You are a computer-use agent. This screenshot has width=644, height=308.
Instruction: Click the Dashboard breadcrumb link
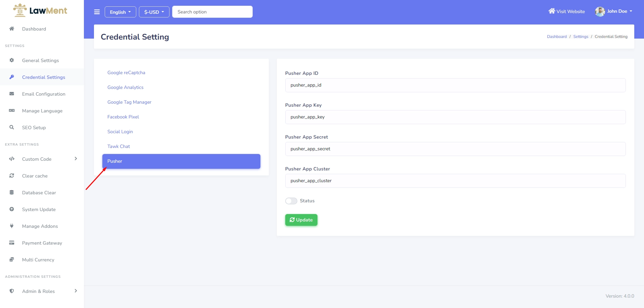coord(557,37)
